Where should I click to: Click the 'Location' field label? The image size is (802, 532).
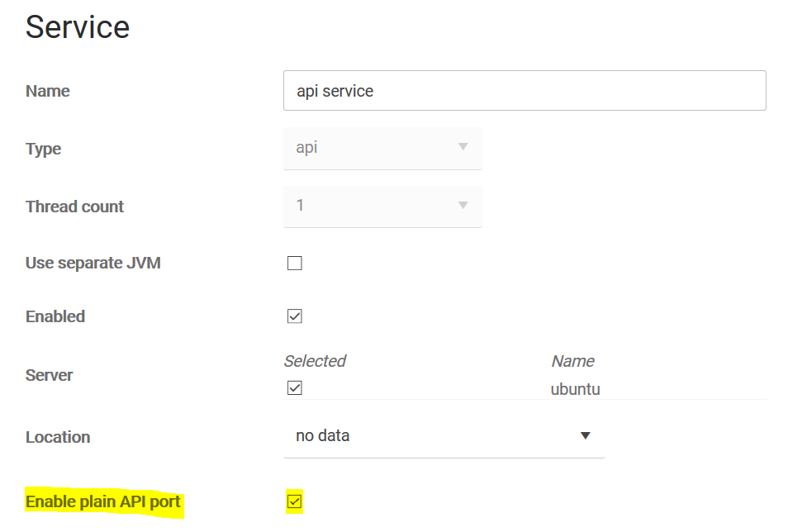coord(58,437)
